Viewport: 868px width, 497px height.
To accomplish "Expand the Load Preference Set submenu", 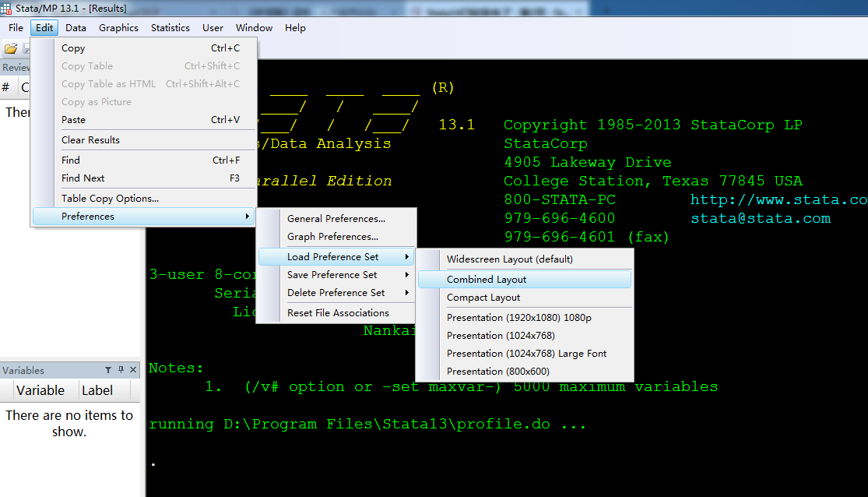I will click(336, 257).
